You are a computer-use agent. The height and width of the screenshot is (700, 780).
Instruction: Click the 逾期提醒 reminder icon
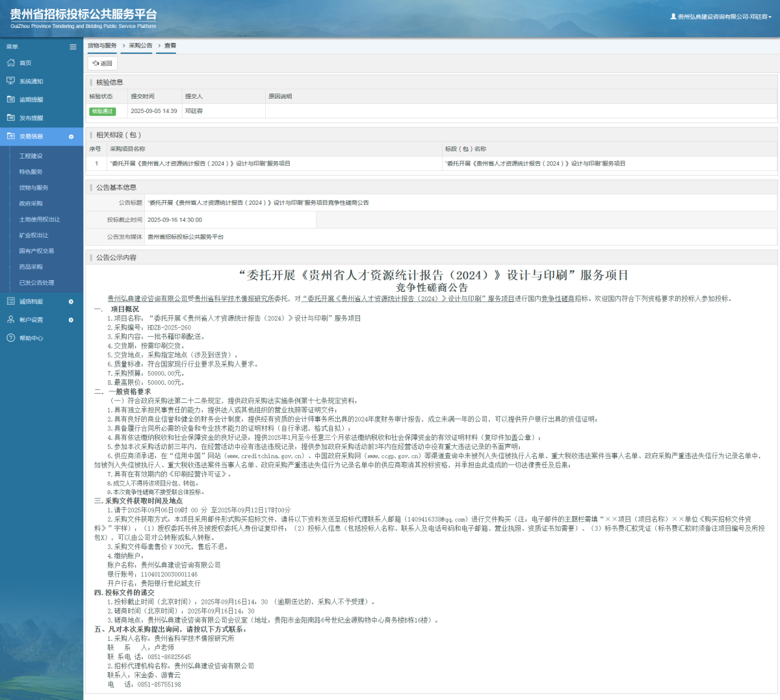point(10,99)
